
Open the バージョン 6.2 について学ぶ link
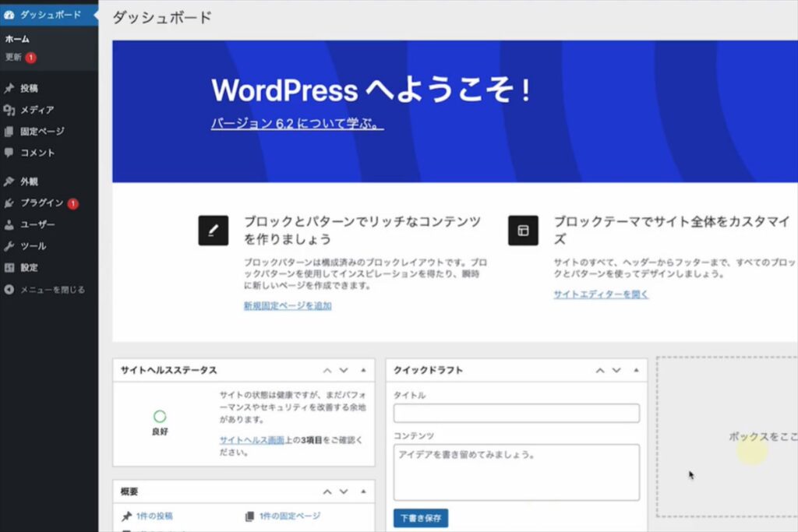[297, 124]
